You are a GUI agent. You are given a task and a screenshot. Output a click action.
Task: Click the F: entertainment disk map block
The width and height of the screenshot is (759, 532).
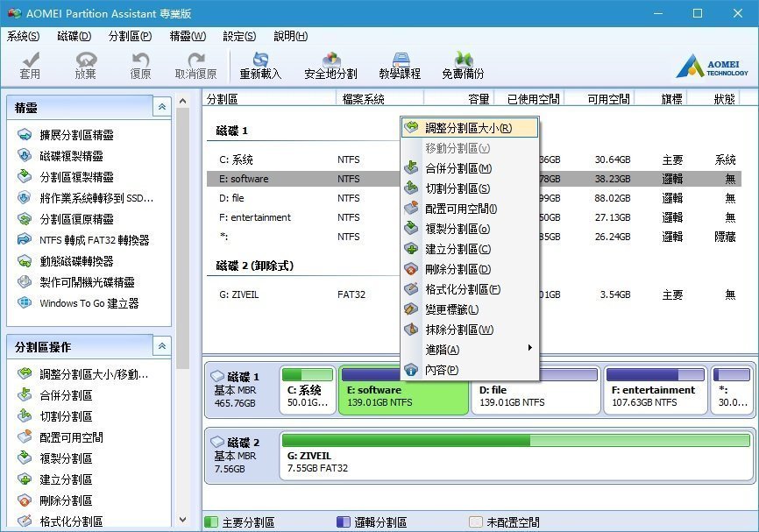pos(656,390)
